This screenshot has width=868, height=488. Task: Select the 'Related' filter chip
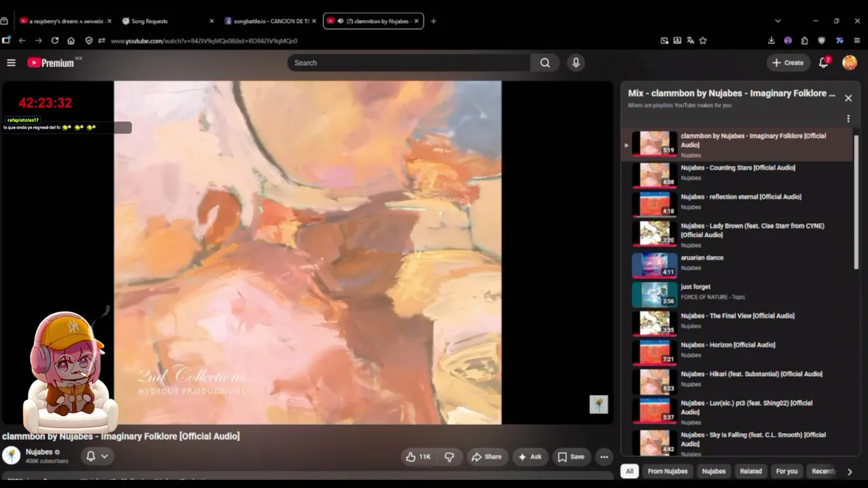pyautogui.click(x=751, y=471)
